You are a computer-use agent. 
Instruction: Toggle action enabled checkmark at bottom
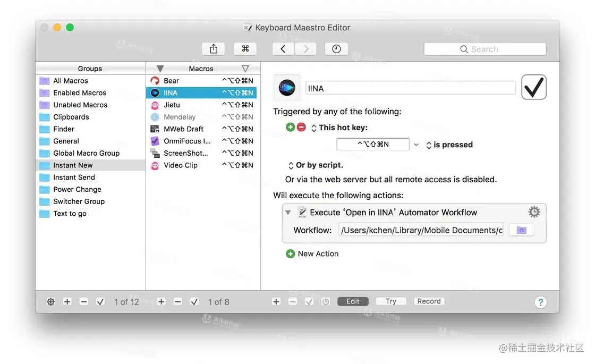(309, 302)
